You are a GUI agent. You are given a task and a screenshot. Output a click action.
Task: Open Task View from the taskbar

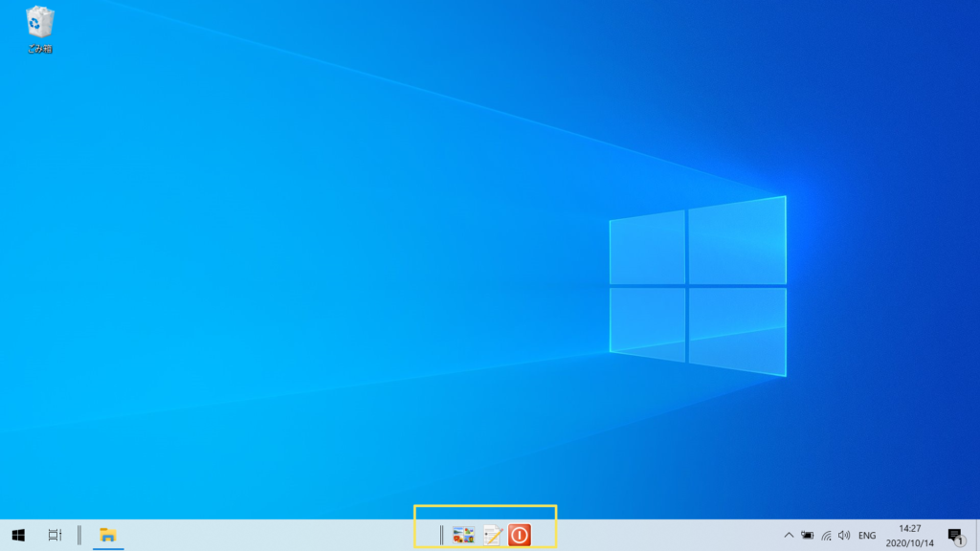point(55,536)
